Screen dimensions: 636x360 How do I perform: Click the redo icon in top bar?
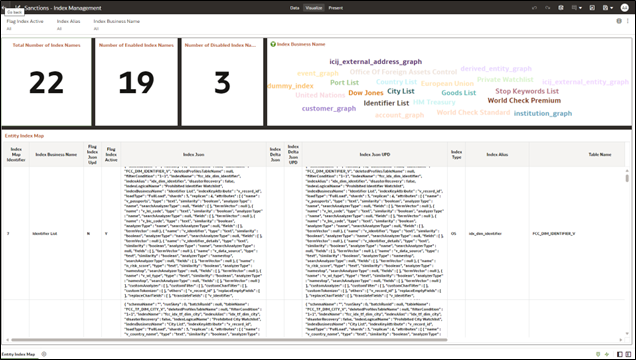(548, 8)
